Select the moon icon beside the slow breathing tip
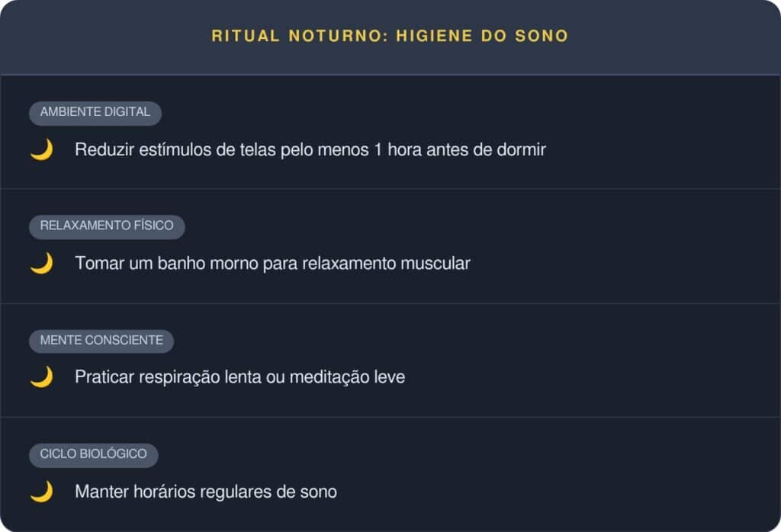The height and width of the screenshot is (532, 781). [41, 377]
